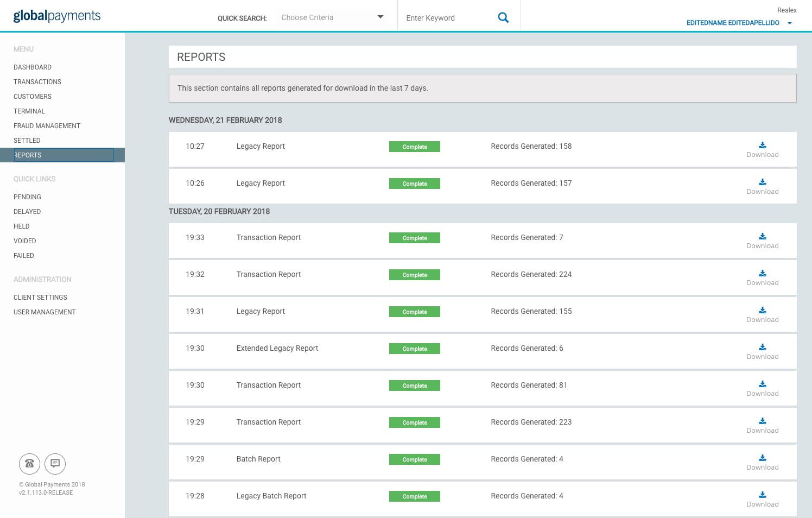Download the 10:27 Legacy Report

(762, 149)
